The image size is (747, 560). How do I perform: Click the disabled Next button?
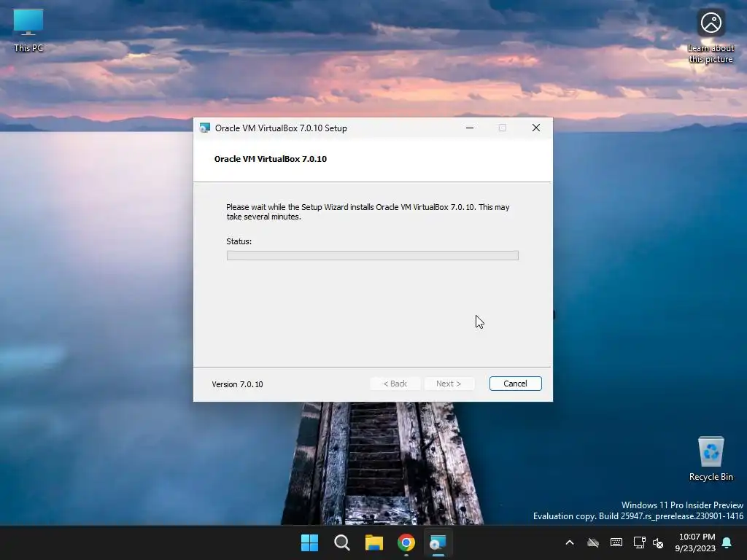[449, 384]
